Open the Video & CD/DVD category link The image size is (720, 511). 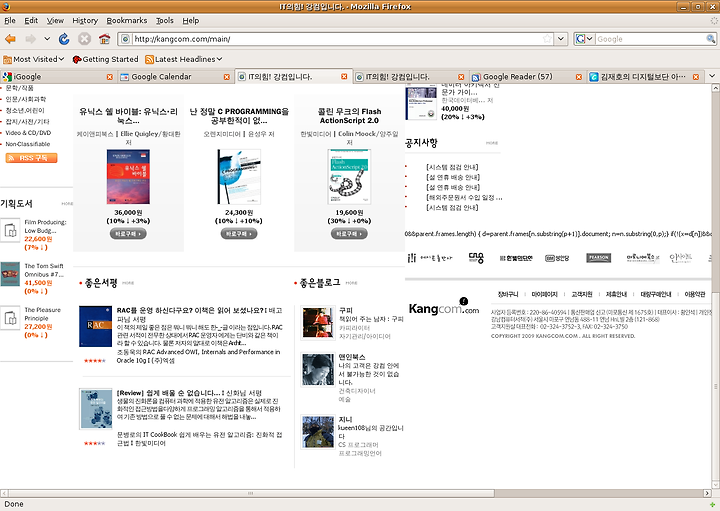point(28,133)
